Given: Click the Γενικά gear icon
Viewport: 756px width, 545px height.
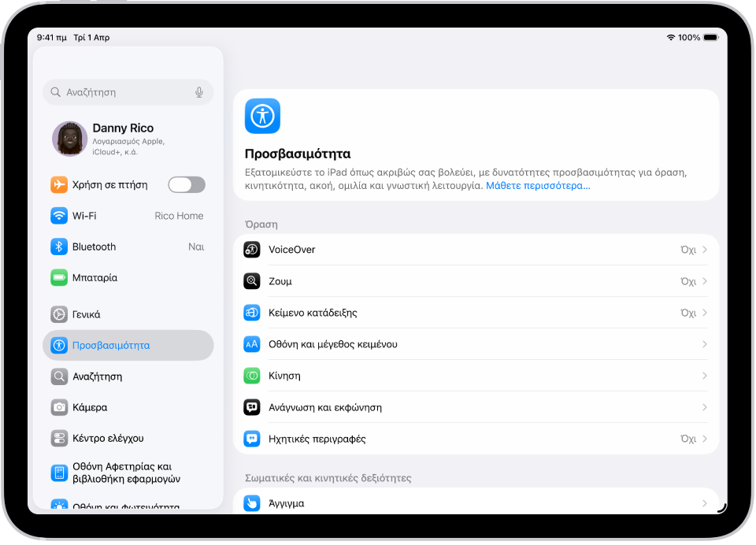Looking at the screenshot, I should click(59, 314).
